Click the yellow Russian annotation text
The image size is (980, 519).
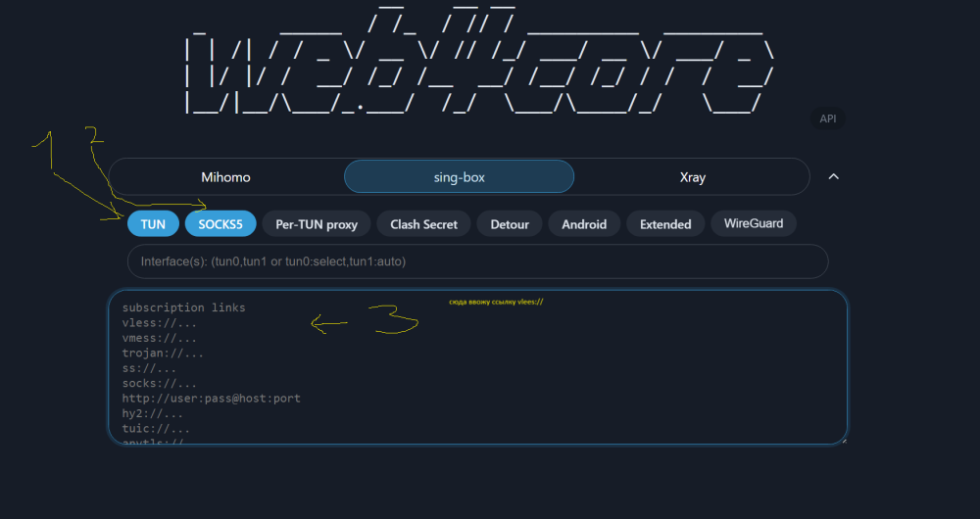point(496,302)
